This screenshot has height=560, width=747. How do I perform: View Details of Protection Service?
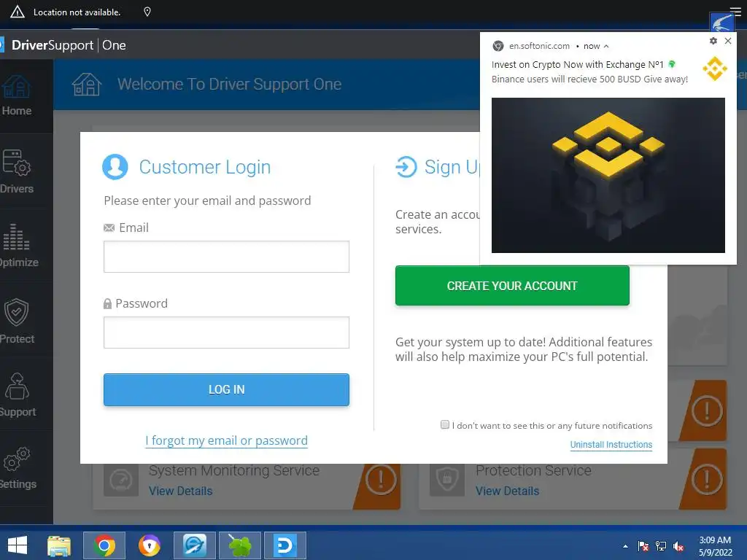[508, 491]
